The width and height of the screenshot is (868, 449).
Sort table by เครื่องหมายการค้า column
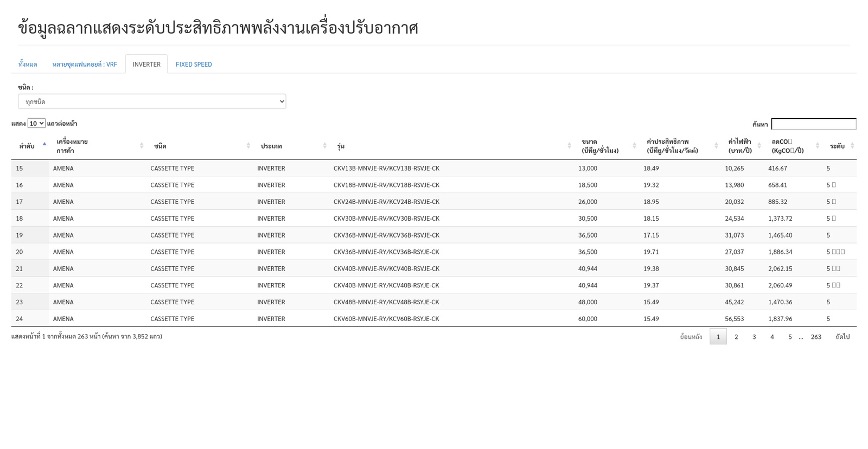tap(97, 146)
